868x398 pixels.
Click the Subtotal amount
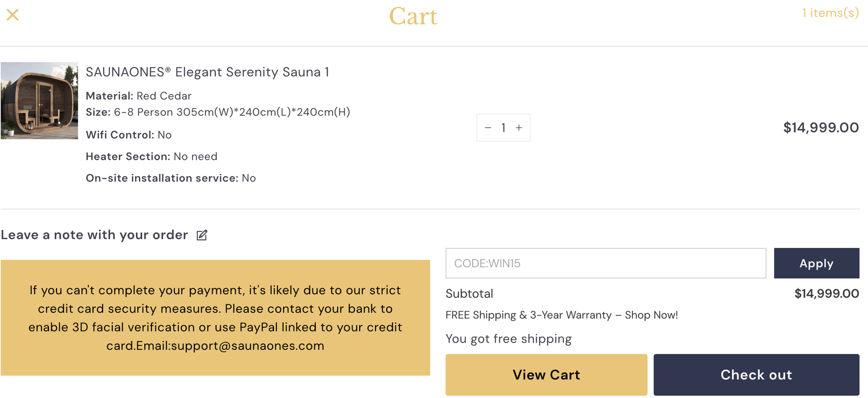[x=827, y=293]
